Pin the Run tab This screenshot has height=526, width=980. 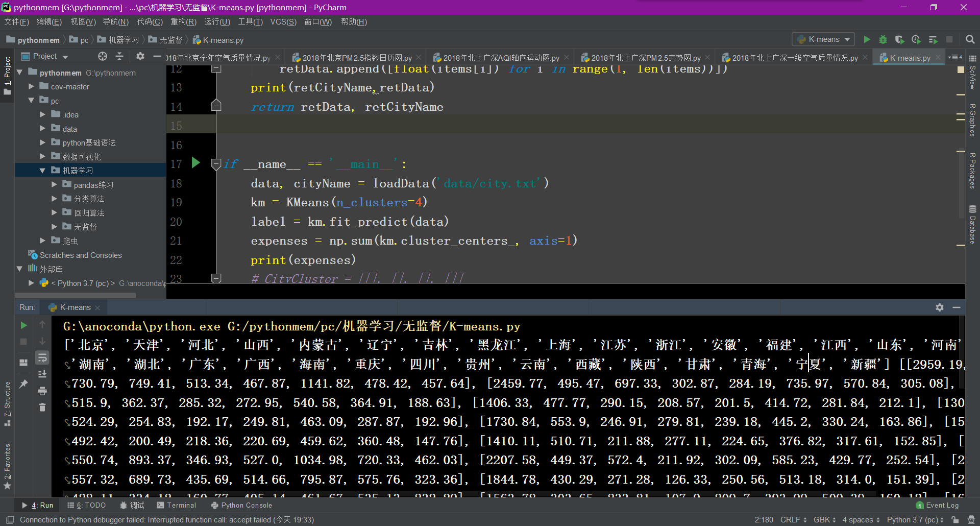(x=23, y=384)
